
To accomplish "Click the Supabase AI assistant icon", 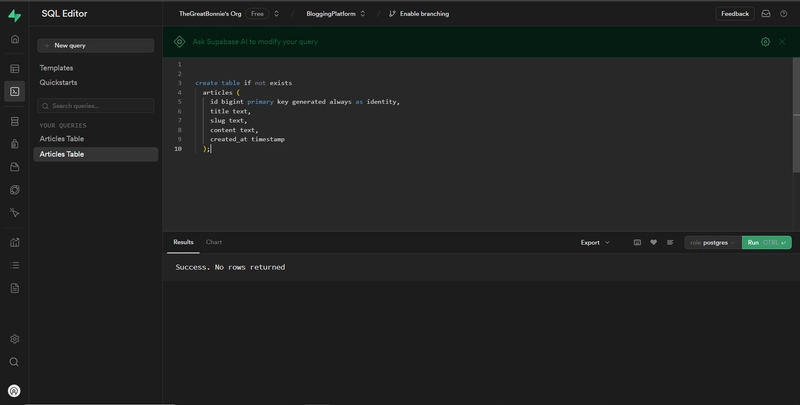I will [x=180, y=42].
